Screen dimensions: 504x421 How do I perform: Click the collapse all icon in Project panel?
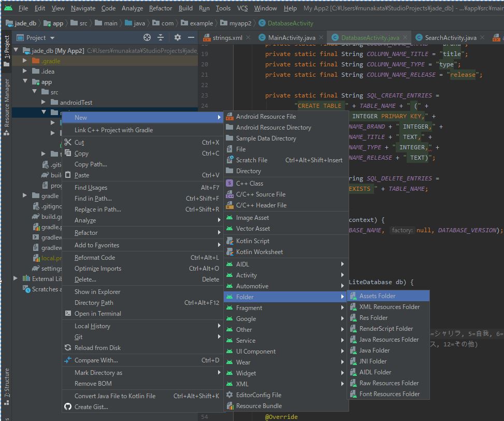point(161,37)
